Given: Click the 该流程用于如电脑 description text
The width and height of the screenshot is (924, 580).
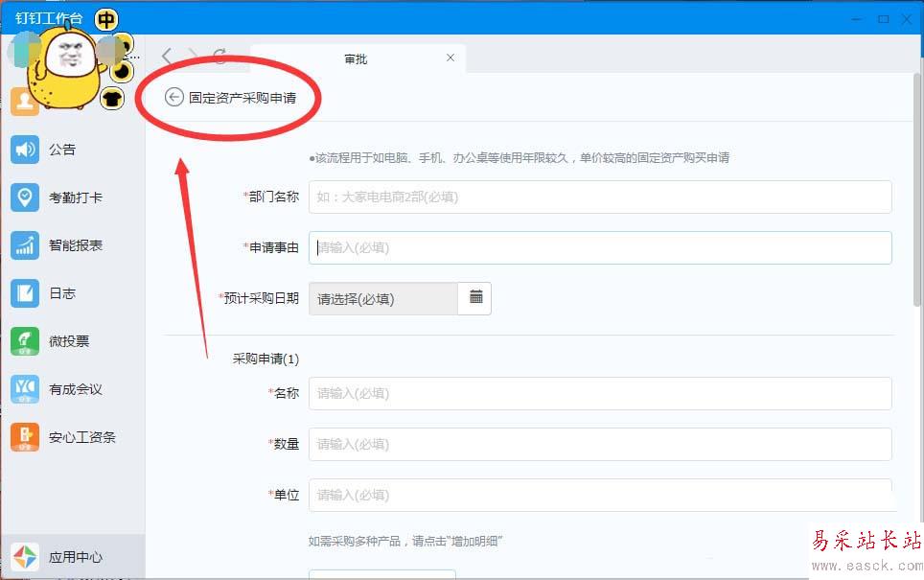Looking at the screenshot, I should (x=520, y=158).
